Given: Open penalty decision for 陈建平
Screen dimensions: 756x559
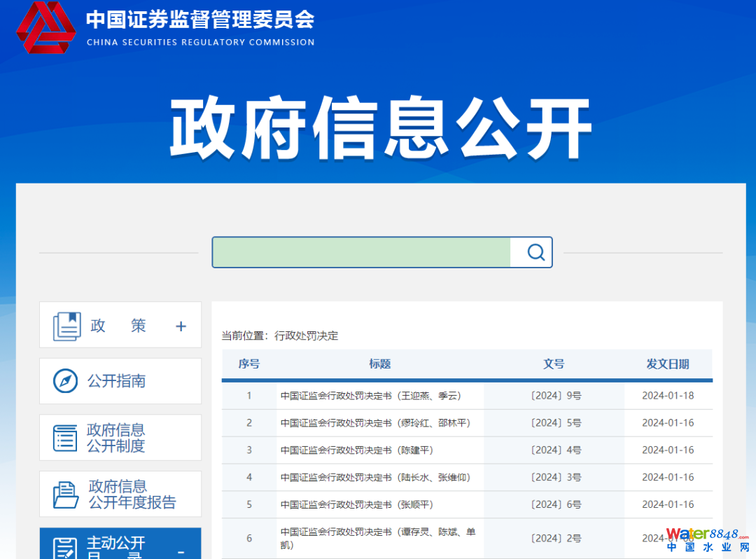Looking at the screenshot, I should pos(356,450).
